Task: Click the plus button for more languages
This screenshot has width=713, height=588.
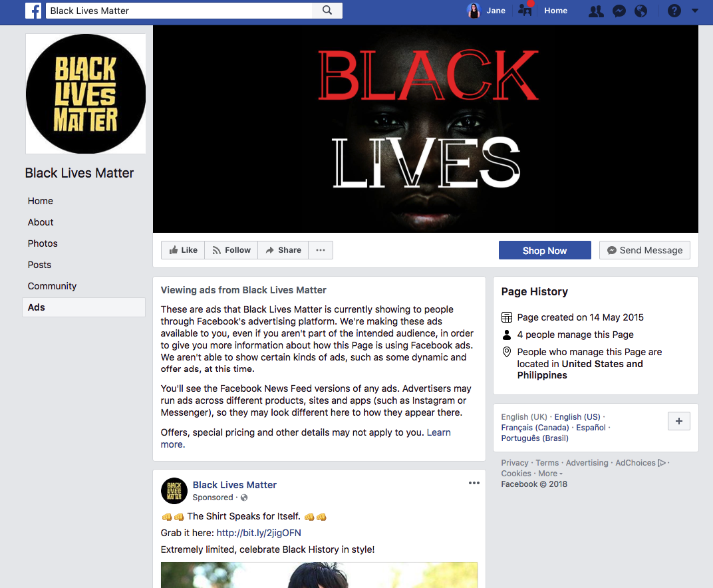Action: pyautogui.click(x=679, y=421)
